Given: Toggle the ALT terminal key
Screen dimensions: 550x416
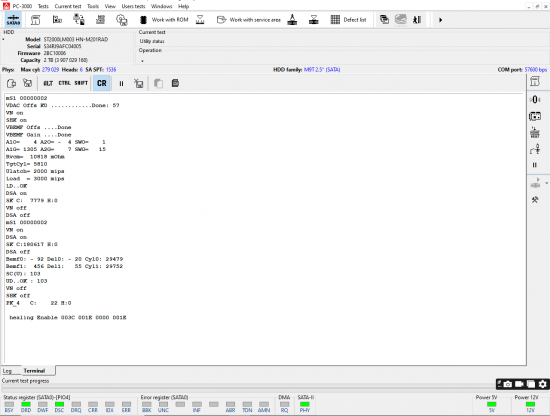Looking at the screenshot, I should tap(48, 83).
